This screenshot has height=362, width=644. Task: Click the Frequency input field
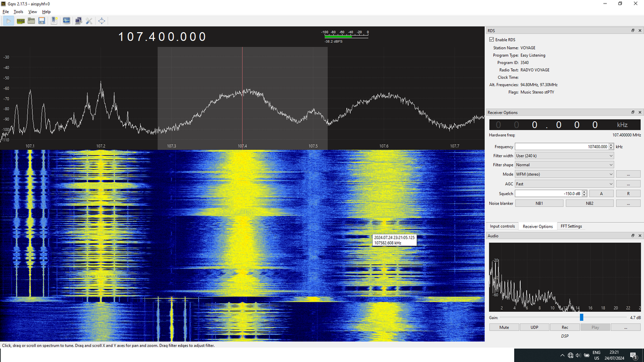(561, 147)
